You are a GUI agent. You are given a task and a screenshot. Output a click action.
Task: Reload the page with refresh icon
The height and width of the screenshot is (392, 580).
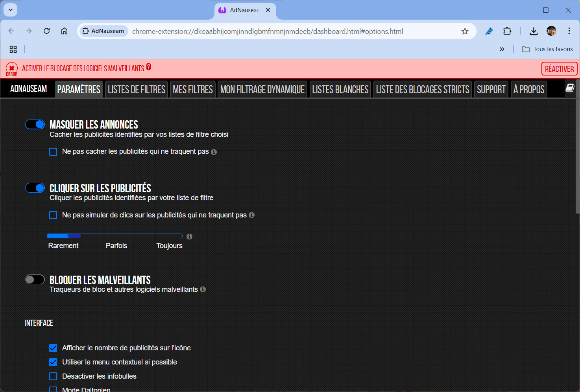point(46,31)
